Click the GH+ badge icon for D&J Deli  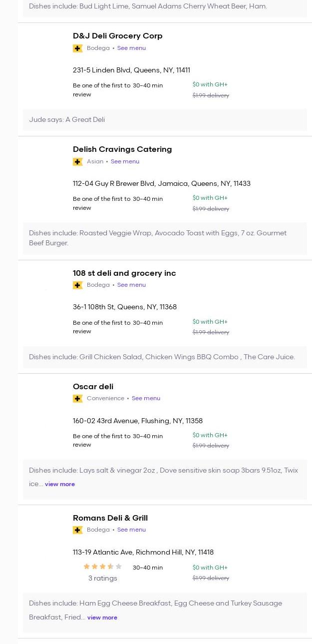click(x=77, y=48)
